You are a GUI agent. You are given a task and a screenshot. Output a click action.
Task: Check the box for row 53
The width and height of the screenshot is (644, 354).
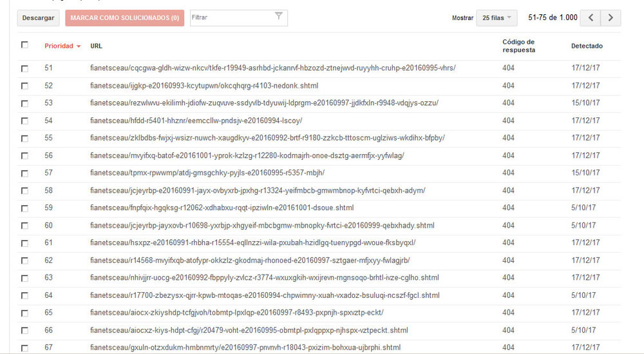24,104
